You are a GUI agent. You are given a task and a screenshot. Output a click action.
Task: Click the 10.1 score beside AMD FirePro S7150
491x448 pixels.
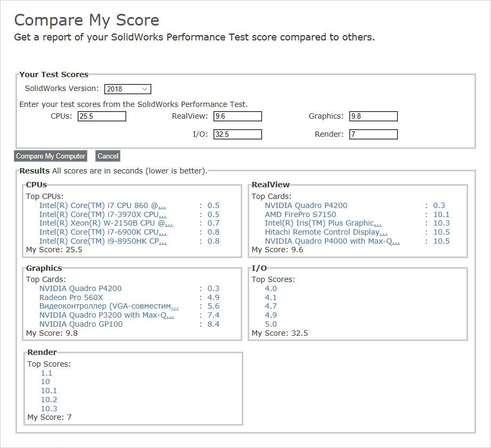pyautogui.click(x=441, y=214)
